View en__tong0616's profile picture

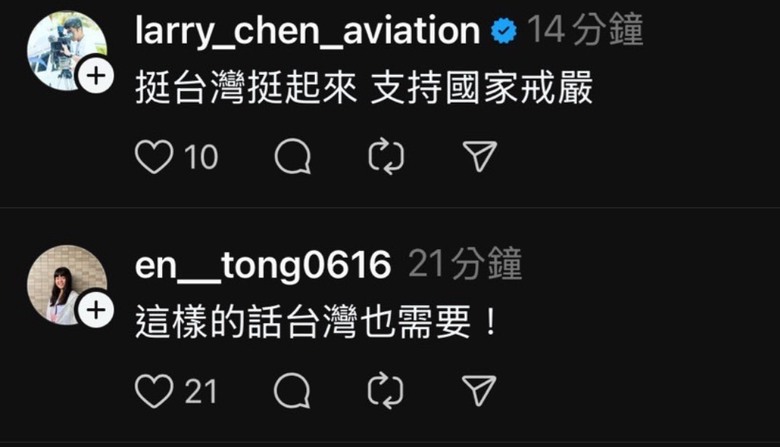point(67,284)
